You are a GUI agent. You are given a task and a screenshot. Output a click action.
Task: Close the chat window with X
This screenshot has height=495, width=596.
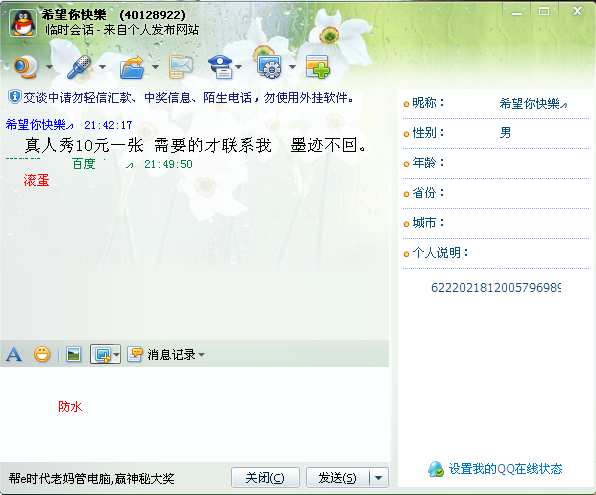point(577,11)
